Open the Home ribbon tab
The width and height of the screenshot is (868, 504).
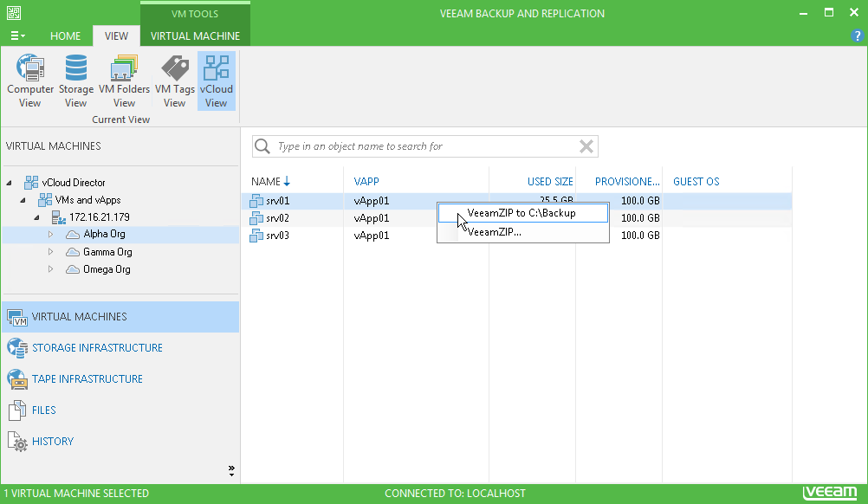pos(65,36)
